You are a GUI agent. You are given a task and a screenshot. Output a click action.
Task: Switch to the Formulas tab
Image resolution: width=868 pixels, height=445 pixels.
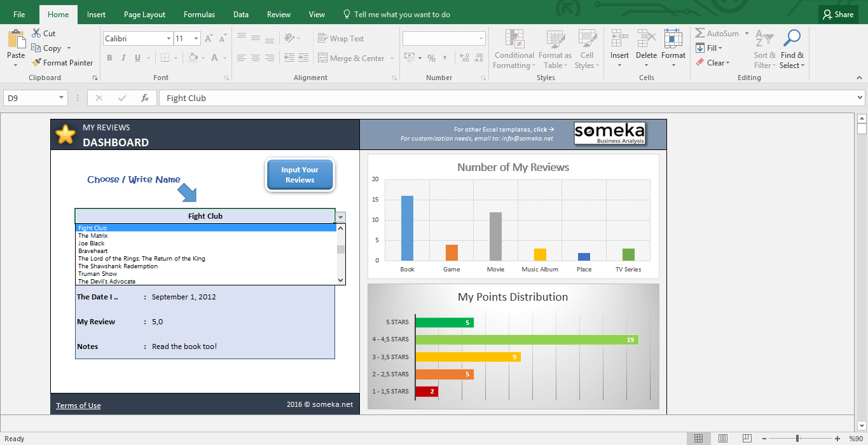click(199, 14)
